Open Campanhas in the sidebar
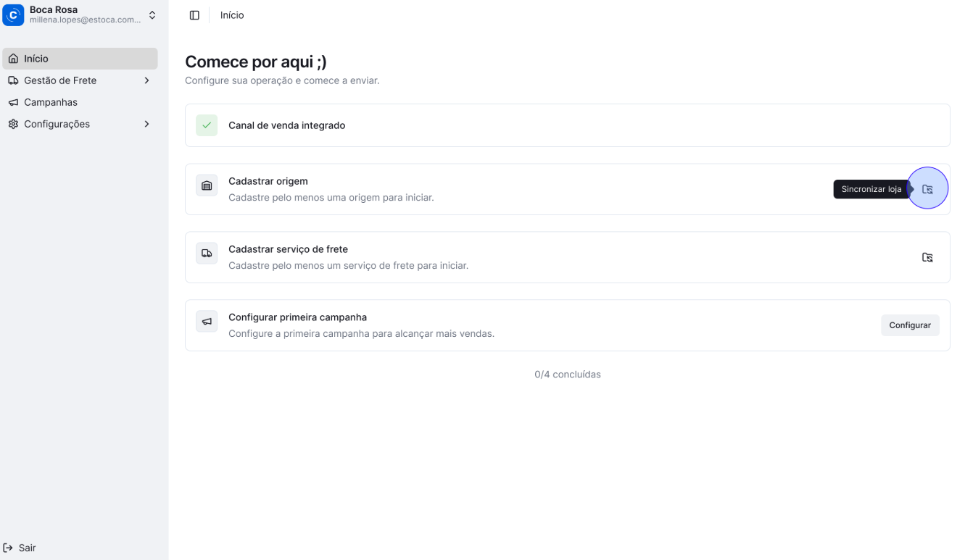This screenshot has height=560, width=965. point(51,102)
